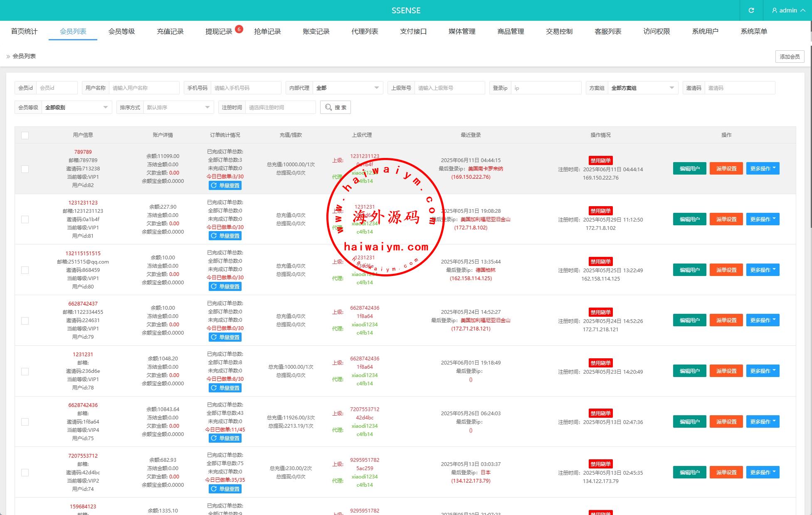Click the 添加会员 button
The width and height of the screenshot is (812, 515).
coord(789,57)
